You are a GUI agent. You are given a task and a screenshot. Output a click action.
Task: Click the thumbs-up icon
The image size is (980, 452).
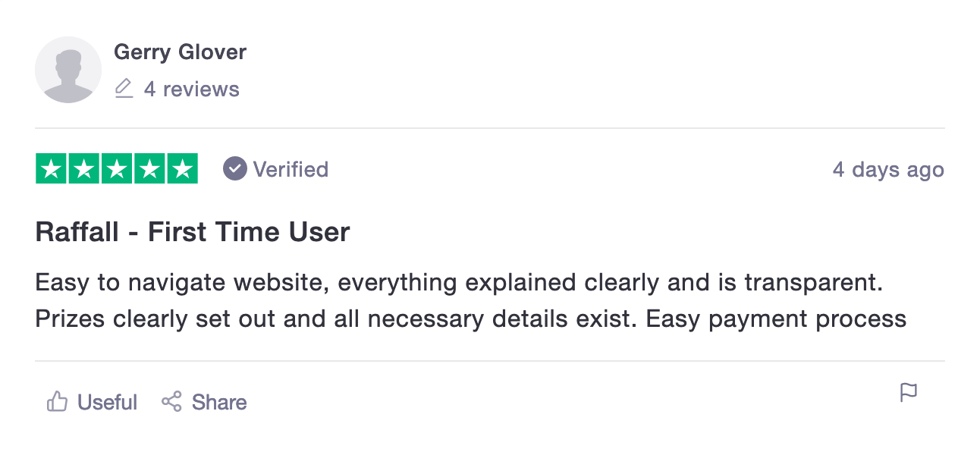coord(58,401)
